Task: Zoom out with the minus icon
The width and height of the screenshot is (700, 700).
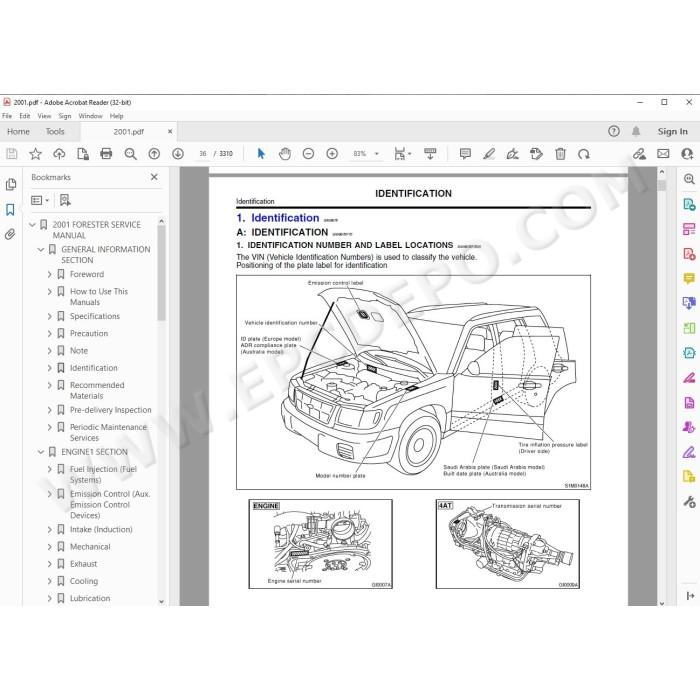Action: coord(308,154)
